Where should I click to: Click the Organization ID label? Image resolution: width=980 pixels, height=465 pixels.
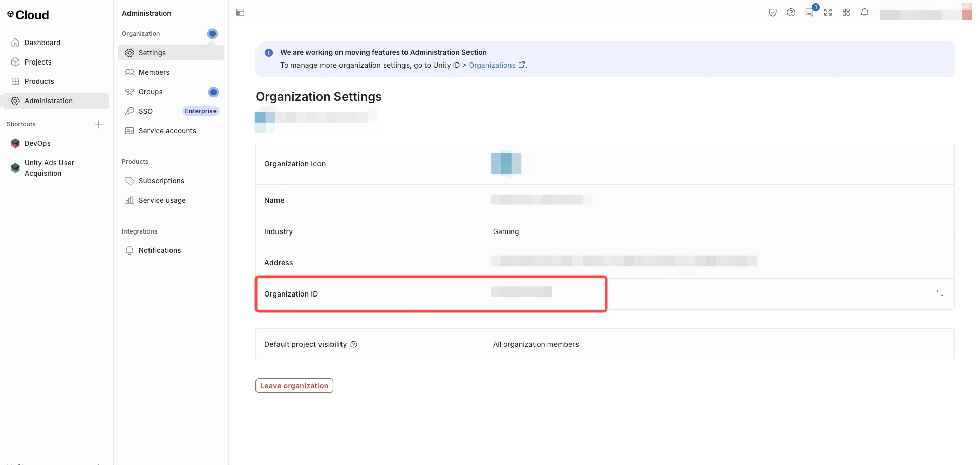(291, 294)
